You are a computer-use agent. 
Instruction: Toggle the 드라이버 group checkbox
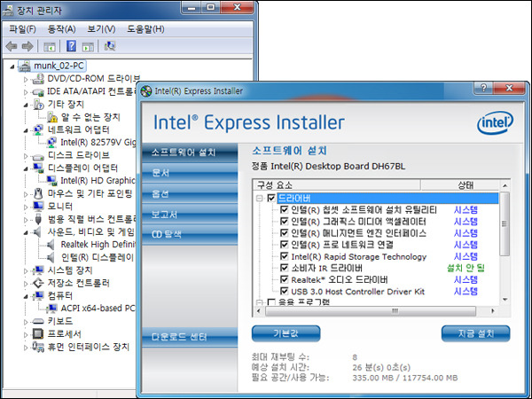(x=271, y=198)
